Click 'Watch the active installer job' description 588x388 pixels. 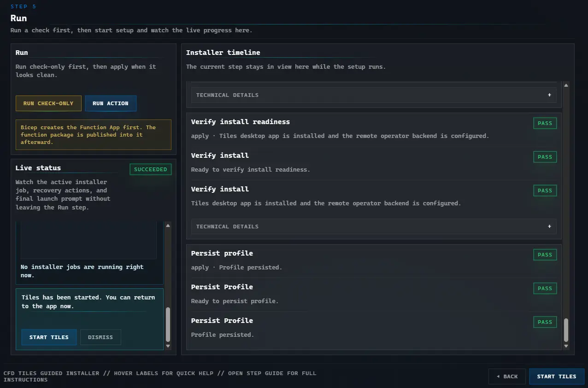(63, 195)
